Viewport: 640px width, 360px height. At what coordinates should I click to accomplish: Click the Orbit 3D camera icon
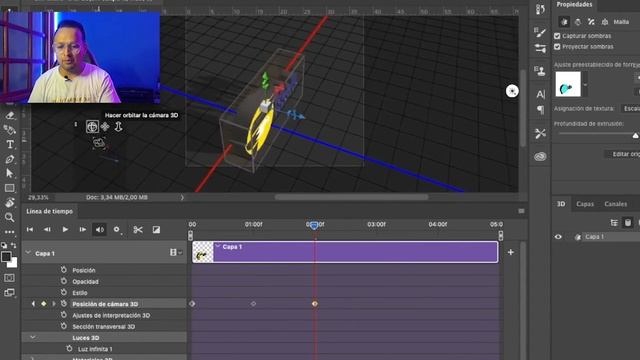pyautogui.click(x=92, y=127)
